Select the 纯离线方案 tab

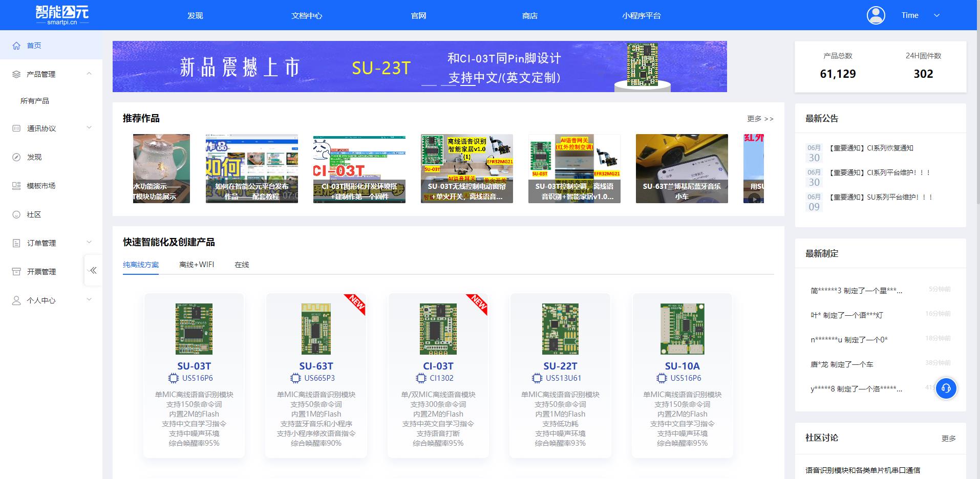pos(141,265)
